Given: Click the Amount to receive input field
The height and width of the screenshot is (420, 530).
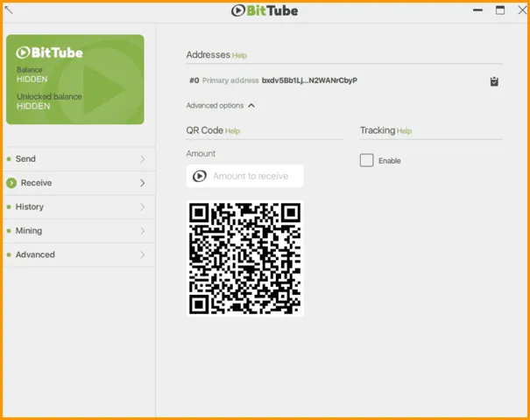Looking at the screenshot, I should pos(245,176).
